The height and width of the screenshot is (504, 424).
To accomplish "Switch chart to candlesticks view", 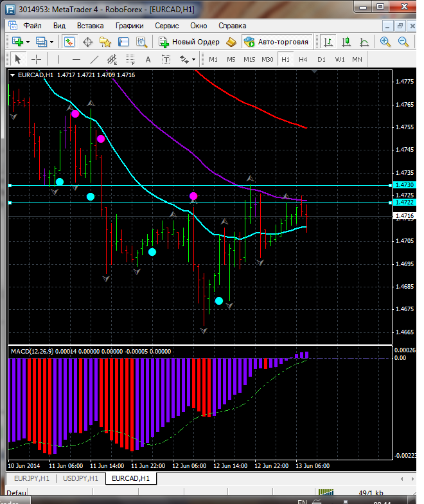I will pyautogui.click(x=346, y=42).
